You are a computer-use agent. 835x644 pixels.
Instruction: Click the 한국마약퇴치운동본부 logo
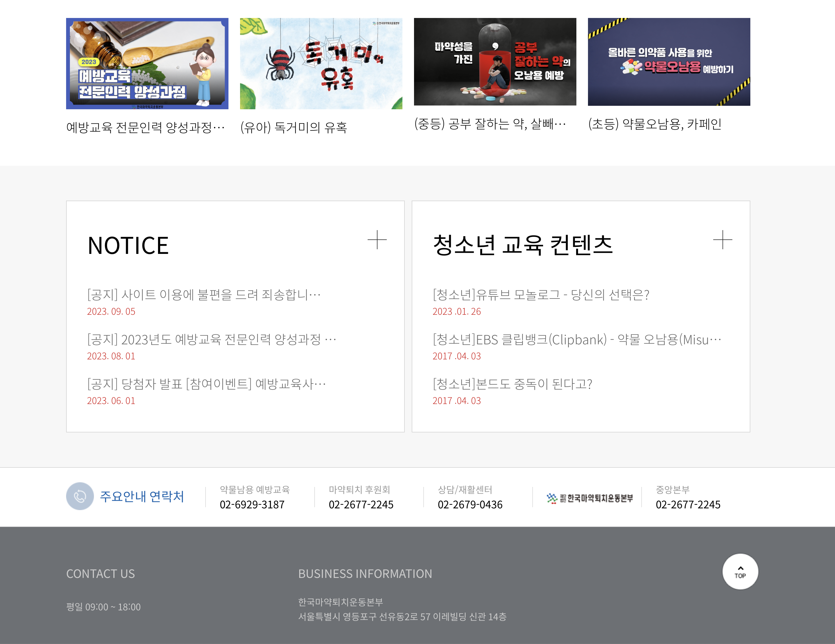[589, 498]
